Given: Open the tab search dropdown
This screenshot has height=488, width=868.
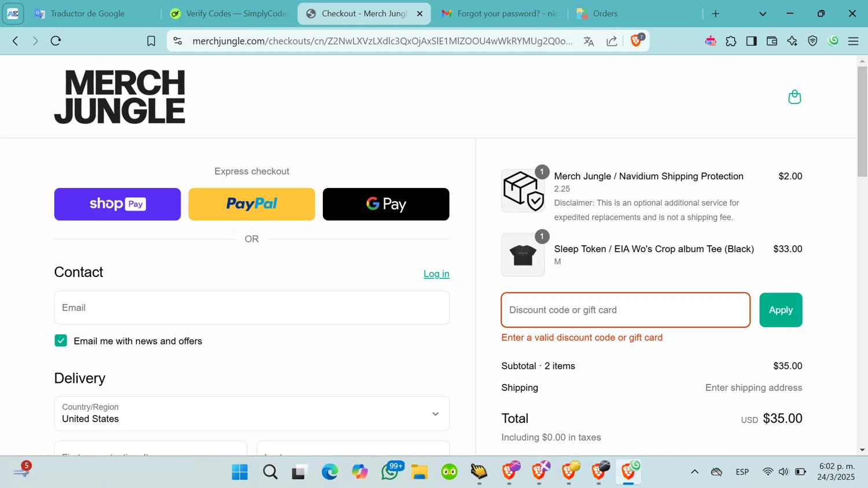Looking at the screenshot, I should tap(763, 13).
